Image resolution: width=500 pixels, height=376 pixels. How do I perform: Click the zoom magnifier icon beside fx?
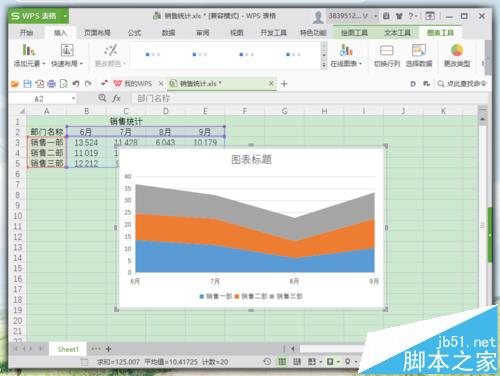(x=102, y=98)
